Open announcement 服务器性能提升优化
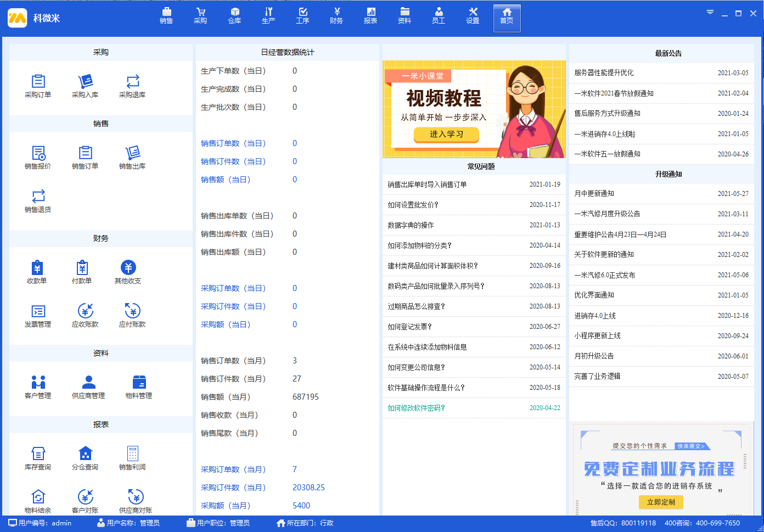The height and width of the screenshot is (532, 764). pyautogui.click(x=604, y=72)
